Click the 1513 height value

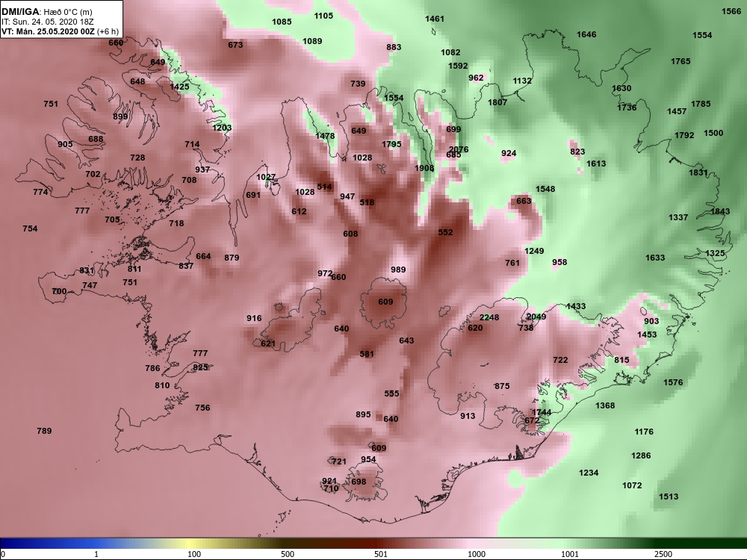pos(669,497)
